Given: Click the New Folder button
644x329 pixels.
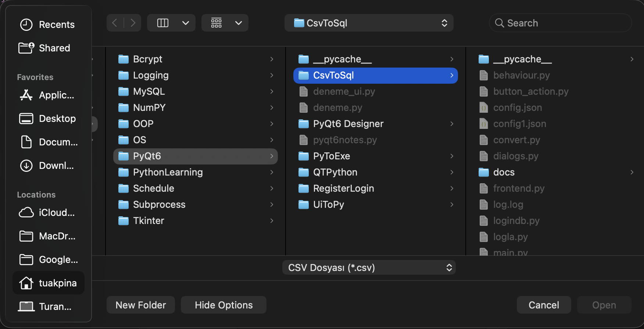Looking at the screenshot, I should coord(140,305).
